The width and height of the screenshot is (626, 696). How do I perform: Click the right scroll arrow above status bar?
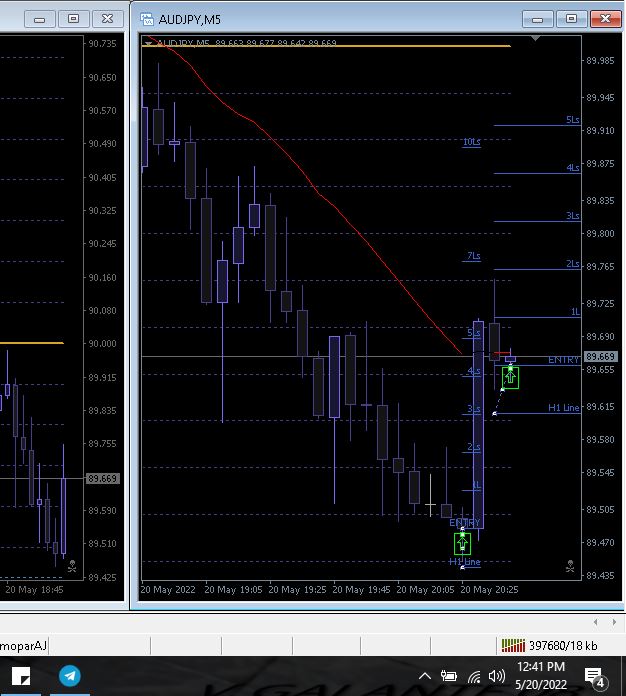(614, 622)
